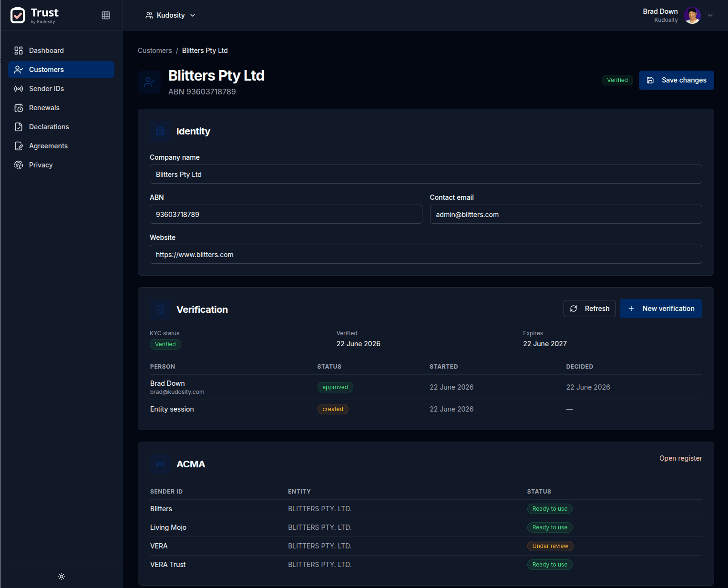Go to the Customers menu item
The height and width of the screenshot is (588, 728).
pos(62,70)
